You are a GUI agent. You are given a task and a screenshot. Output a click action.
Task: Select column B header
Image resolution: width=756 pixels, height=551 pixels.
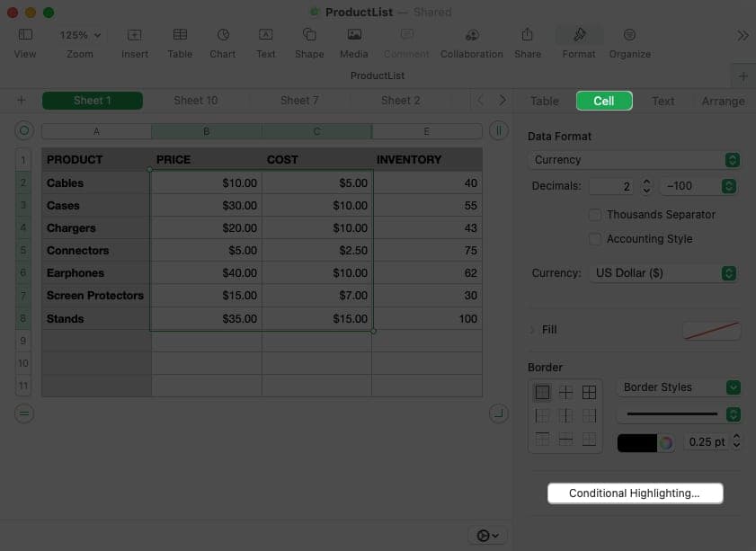pos(207,131)
